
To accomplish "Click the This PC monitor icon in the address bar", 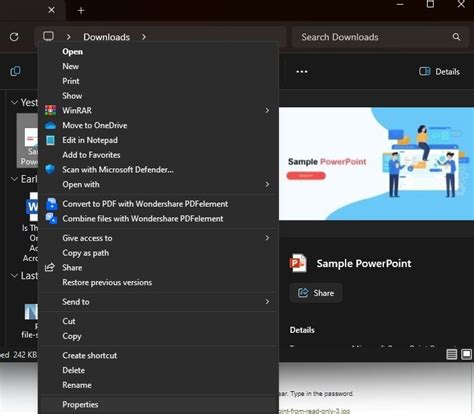I will [48, 36].
